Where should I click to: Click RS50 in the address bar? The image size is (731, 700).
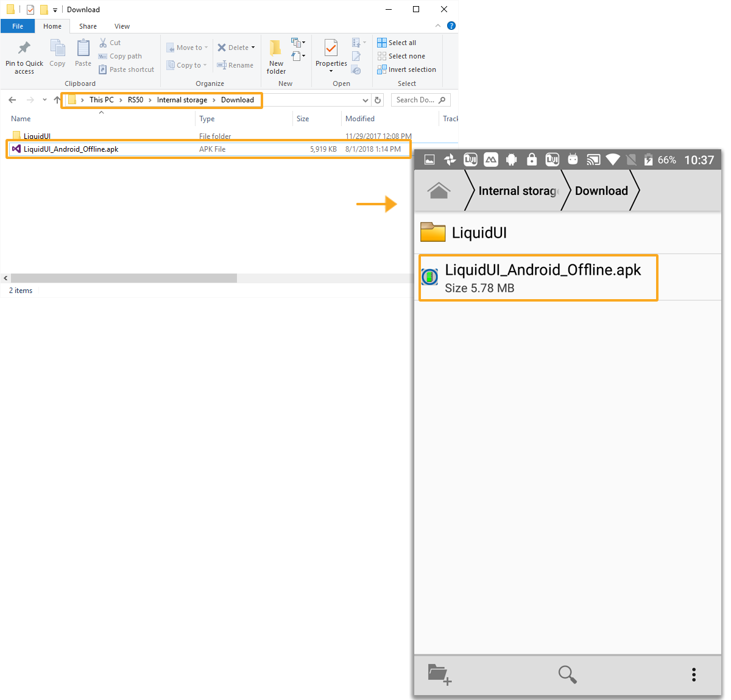click(135, 100)
